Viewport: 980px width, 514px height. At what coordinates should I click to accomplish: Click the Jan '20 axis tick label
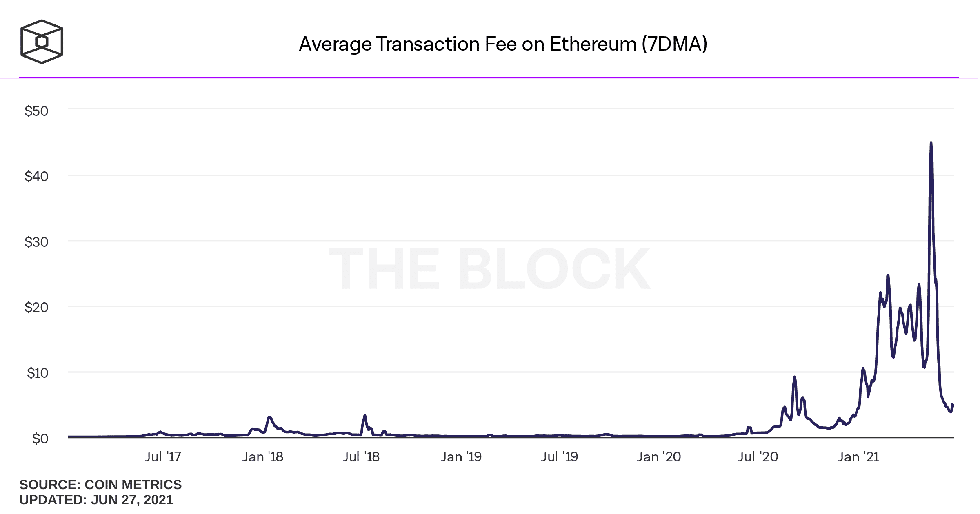(x=659, y=457)
